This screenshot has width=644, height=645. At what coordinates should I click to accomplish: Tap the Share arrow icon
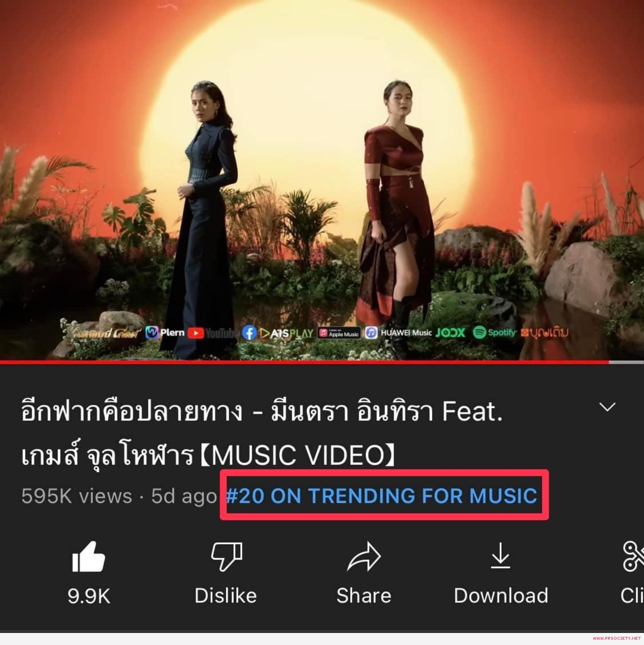pyautogui.click(x=364, y=556)
